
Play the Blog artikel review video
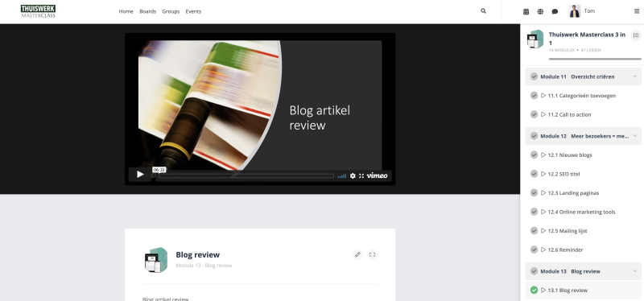140,175
